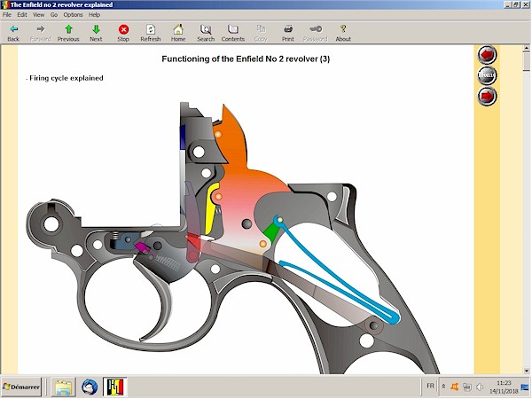Click the greyed Forward toolbar button
The width and height of the screenshot is (532, 399).
point(41,34)
